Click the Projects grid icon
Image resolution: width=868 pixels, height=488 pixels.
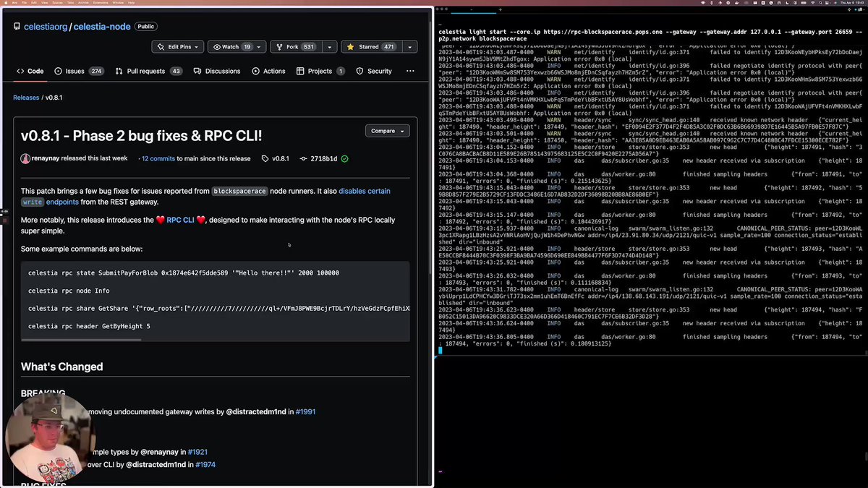point(299,71)
